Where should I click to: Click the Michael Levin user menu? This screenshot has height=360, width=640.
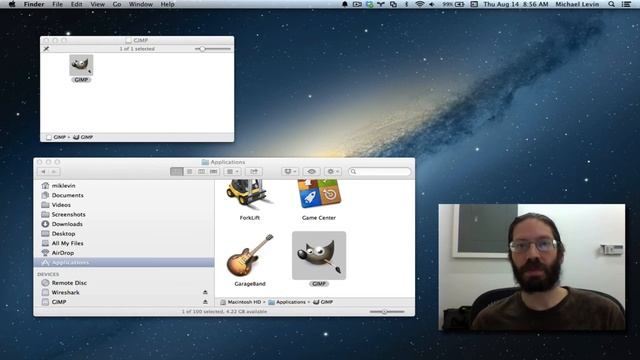click(x=577, y=4)
